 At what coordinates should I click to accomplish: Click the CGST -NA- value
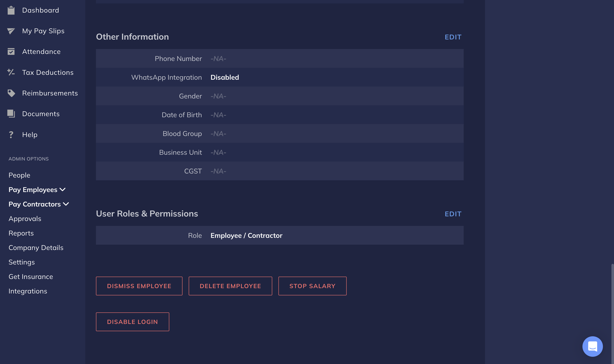(x=218, y=171)
